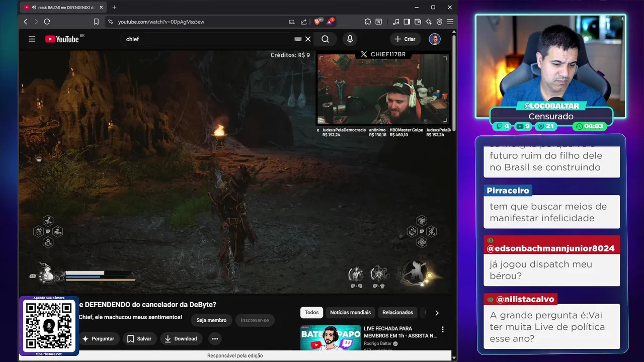This screenshot has height=362, width=644.
Task: Bookmark this page in the toolbar
Action: 96,22
